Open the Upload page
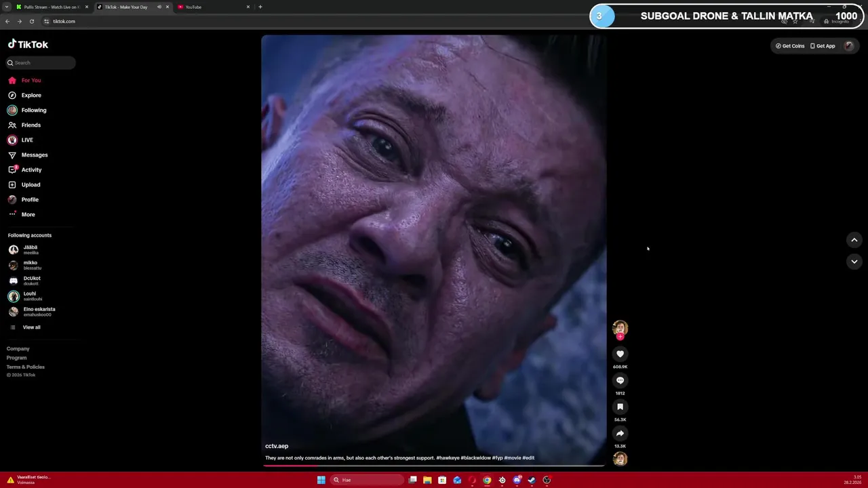This screenshot has height=488, width=868. click(x=24, y=184)
